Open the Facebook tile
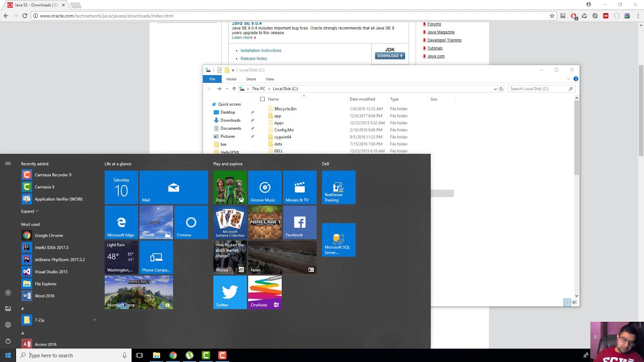The height and width of the screenshot is (362, 644). (300, 222)
